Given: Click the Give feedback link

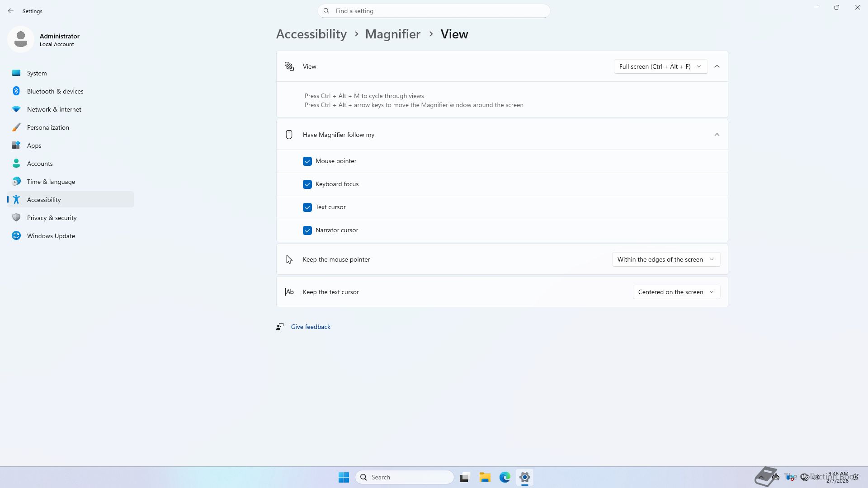Looking at the screenshot, I should [x=311, y=327].
